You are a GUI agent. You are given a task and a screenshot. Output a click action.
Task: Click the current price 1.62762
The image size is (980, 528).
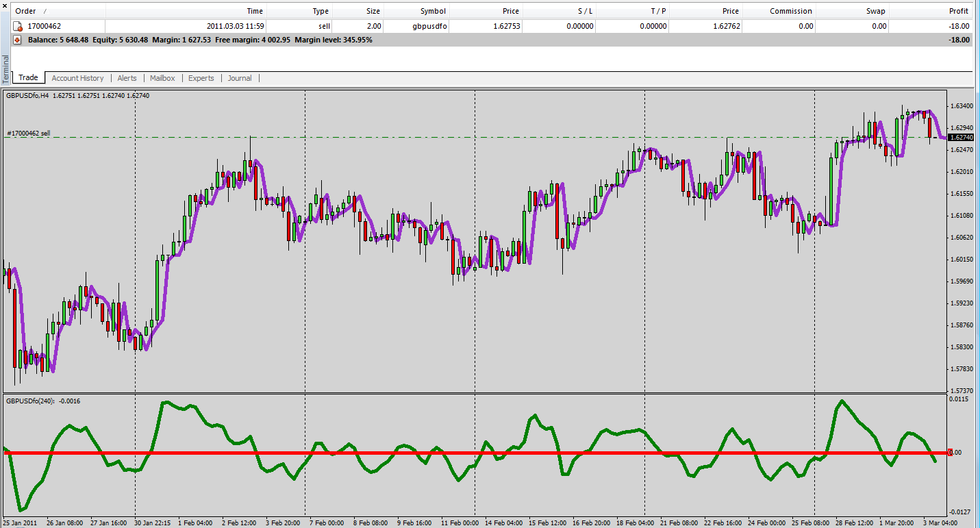(x=725, y=26)
